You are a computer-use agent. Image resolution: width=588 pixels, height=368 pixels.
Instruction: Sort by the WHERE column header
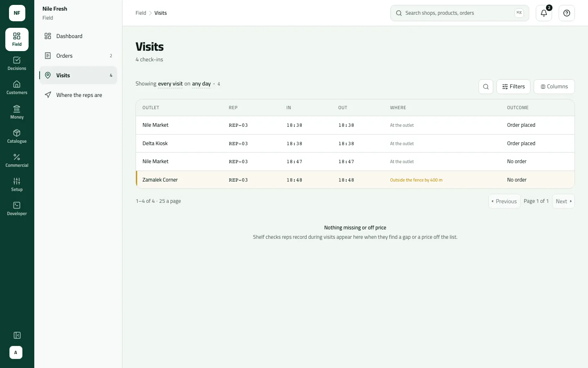click(x=398, y=108)
